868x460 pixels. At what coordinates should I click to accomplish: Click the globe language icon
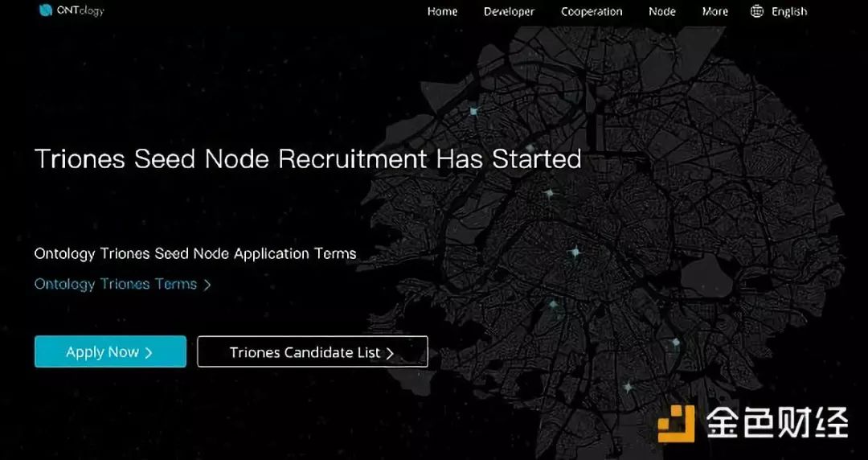click(x=757, y=11)
